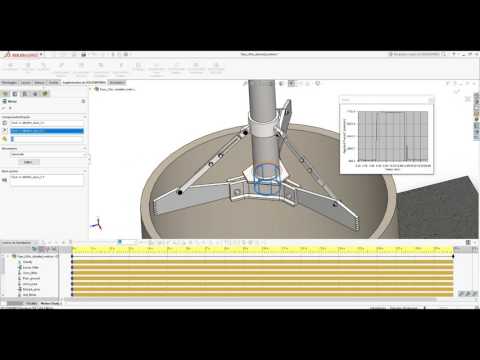The image size is (480, 360).
Task: Click the end keyframe on the top timeline row
Action: point(453,256)
